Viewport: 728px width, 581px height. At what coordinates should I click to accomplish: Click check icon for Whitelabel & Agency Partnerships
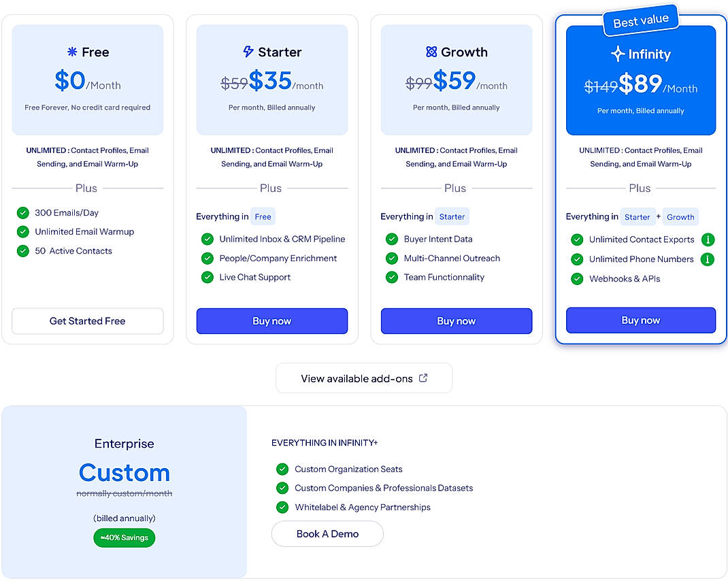pos(282,507)
